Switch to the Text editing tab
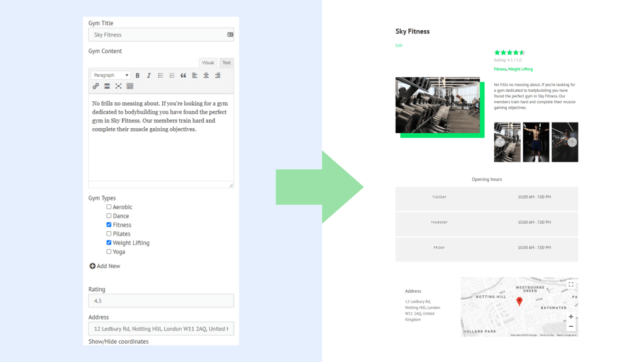Viewport: 644px width, 362px height. [x=226, y=62]
